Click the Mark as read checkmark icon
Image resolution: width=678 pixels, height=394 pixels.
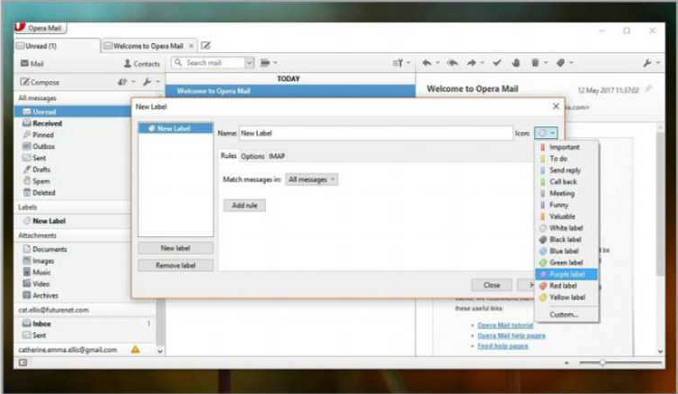point(497,63)
